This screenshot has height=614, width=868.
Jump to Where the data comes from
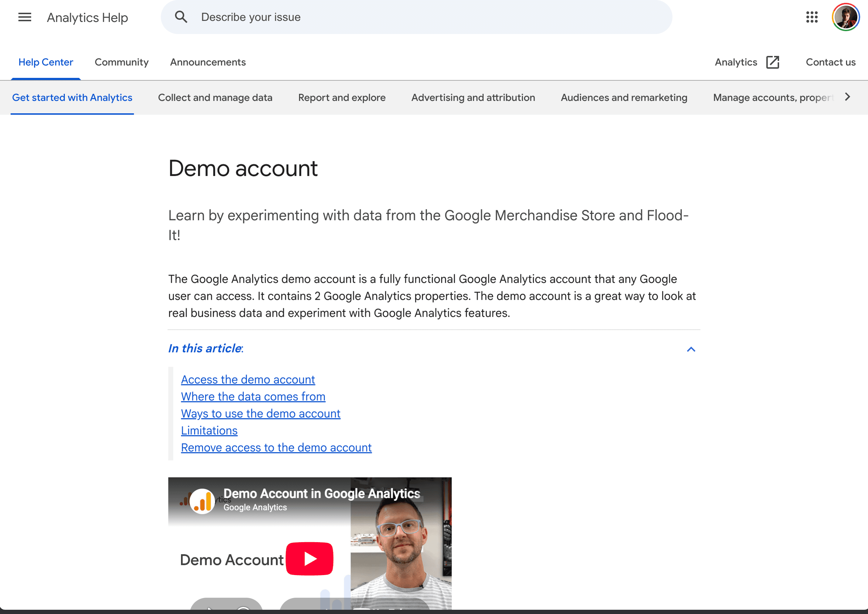point(253,396)
